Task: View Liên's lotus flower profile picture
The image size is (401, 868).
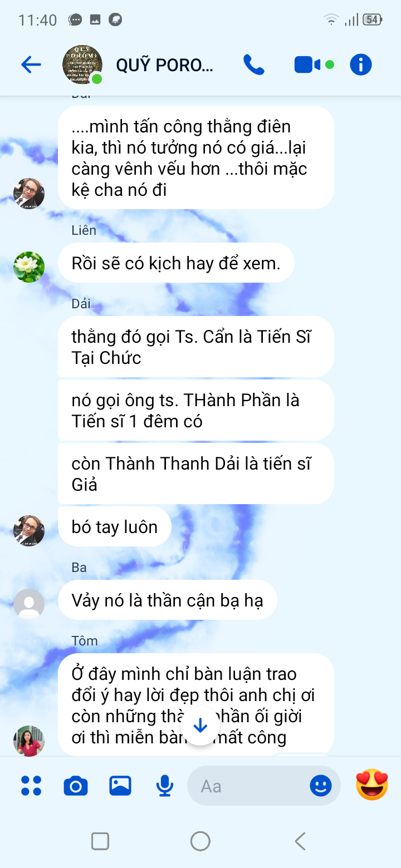Action: [29, 267]
